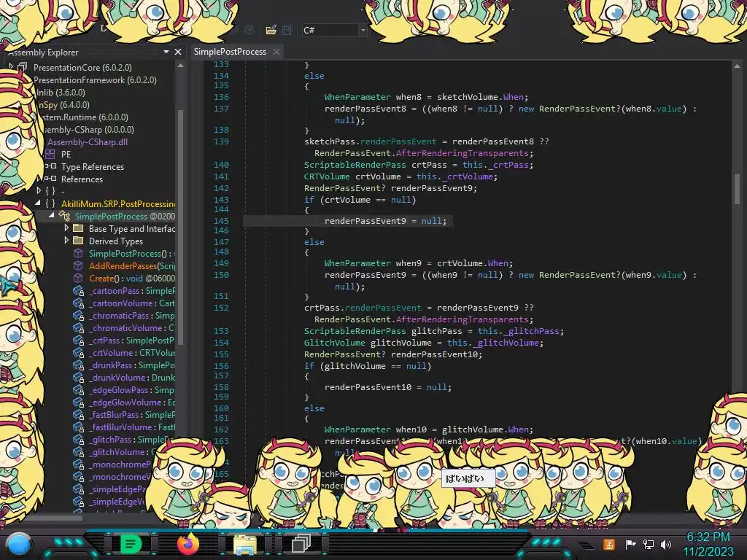This screenshot has width=747, height=560.
Task: Click the GlitchVolume type on line 154
Action: tap(334, 343)
